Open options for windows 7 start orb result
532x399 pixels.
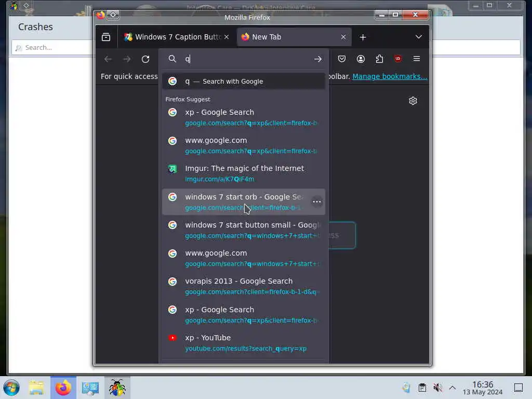click(317, 202)
